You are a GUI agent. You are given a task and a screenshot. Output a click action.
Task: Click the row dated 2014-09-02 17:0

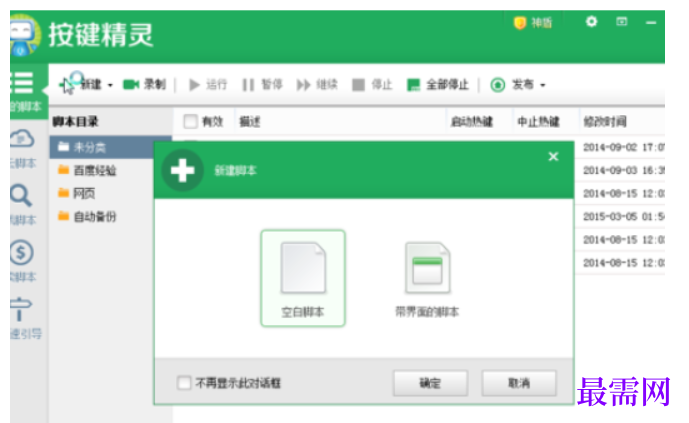[623, 147]
